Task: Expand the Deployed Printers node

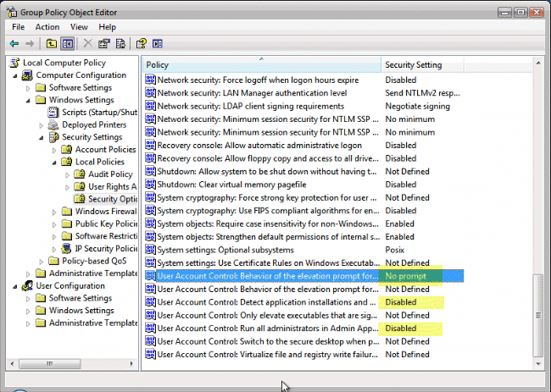Action: click(x=42, y=125)
